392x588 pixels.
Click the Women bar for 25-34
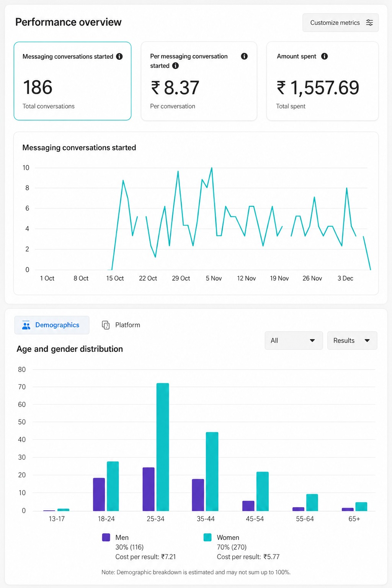(x=163, y=447)
